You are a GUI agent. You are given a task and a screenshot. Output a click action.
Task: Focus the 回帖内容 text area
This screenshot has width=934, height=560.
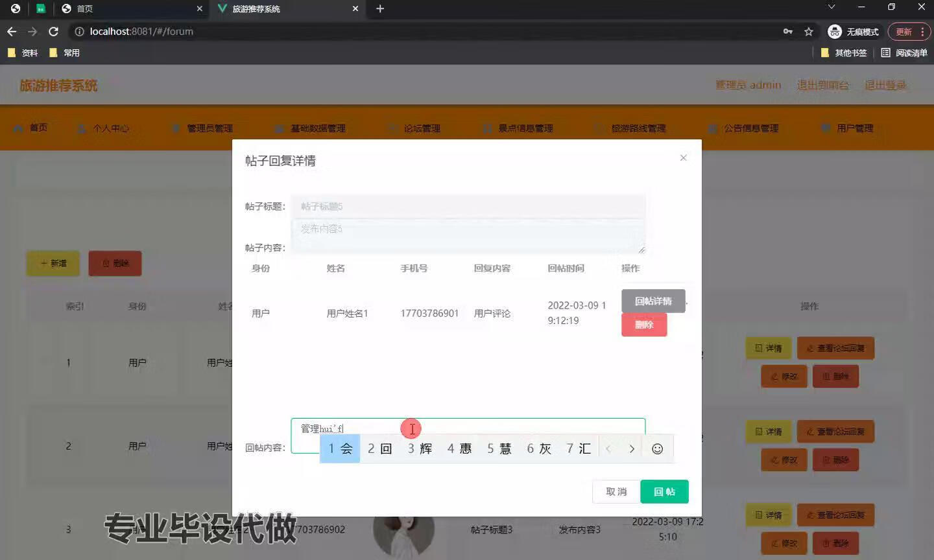pos(468,436)
